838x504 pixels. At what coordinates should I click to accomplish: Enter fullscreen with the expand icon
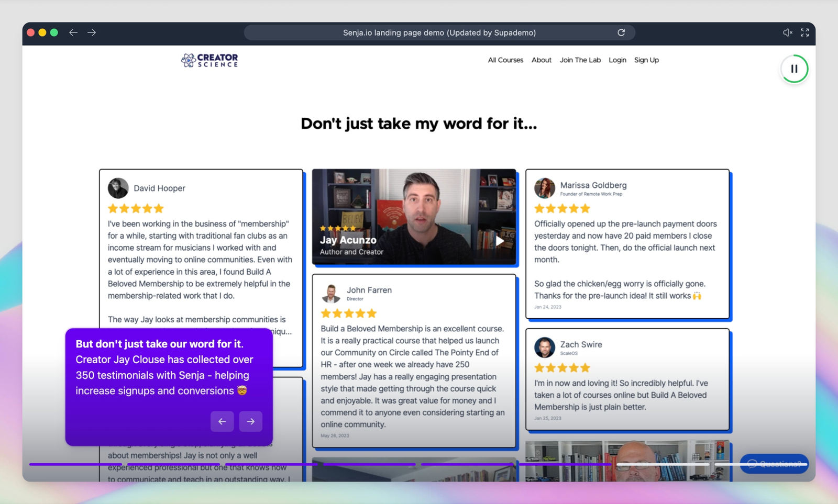click(805, 32)
